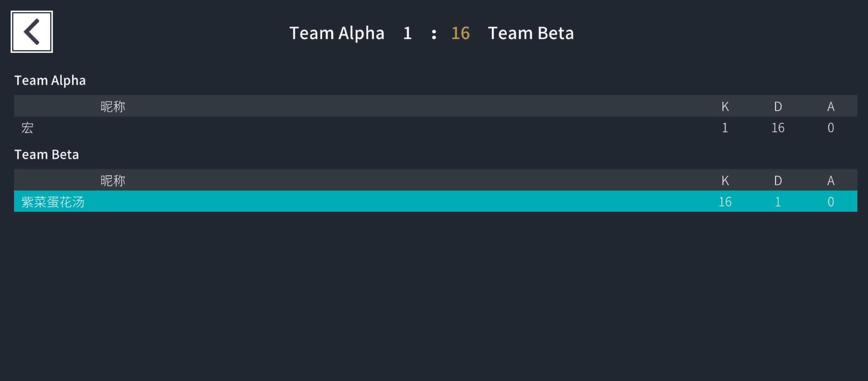Click the K column header in Team Beta table
The image size is (868, 381).
(x=725, y=180)
